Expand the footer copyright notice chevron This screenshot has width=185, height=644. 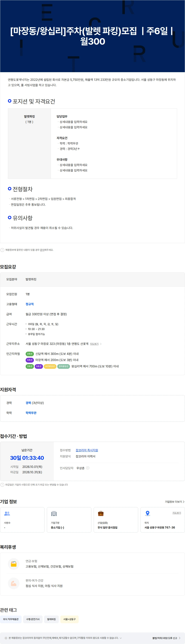click(121, 638)
